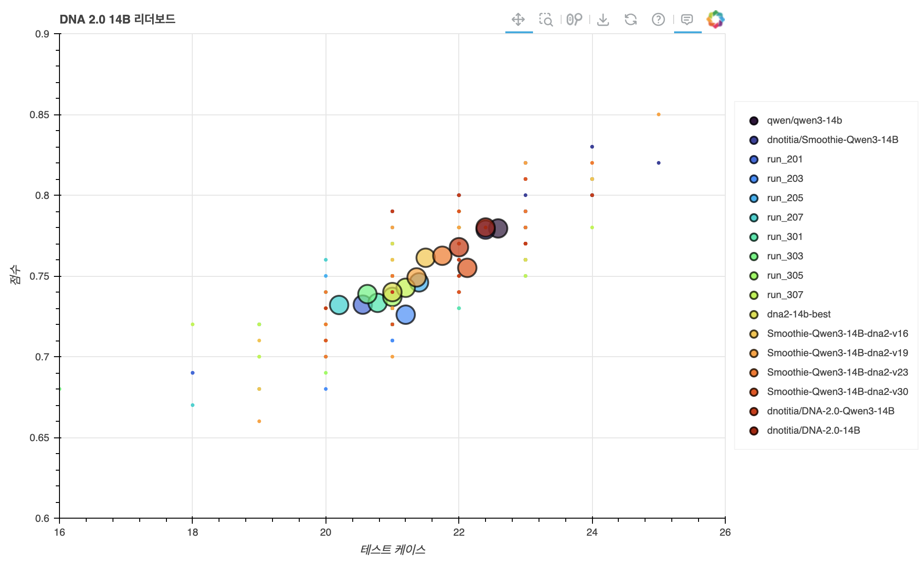Toggle dnotitia/Smoothie-Qwen3-14B legend entry
The height and width of the screenshot is (562, 924).
[x=832, y=140]
